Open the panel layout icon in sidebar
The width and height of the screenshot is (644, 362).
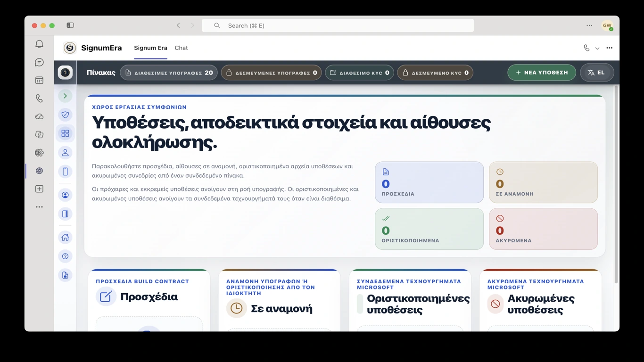pos(65,214)
